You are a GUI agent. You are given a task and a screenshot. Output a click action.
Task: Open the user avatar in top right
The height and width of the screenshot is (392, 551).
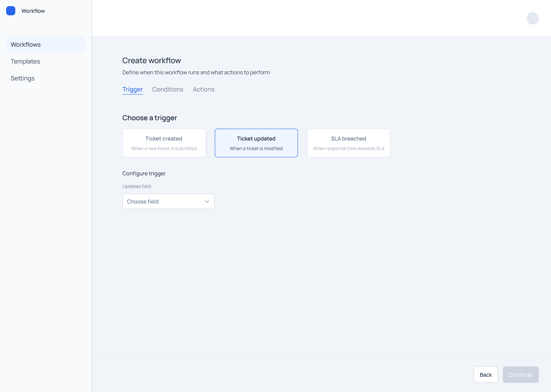[532, 18]
